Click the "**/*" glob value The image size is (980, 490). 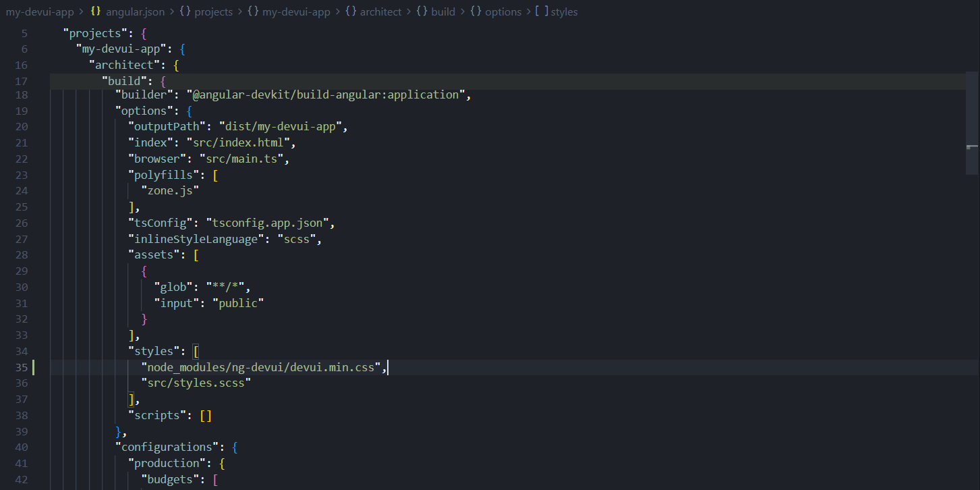(226, 288)
